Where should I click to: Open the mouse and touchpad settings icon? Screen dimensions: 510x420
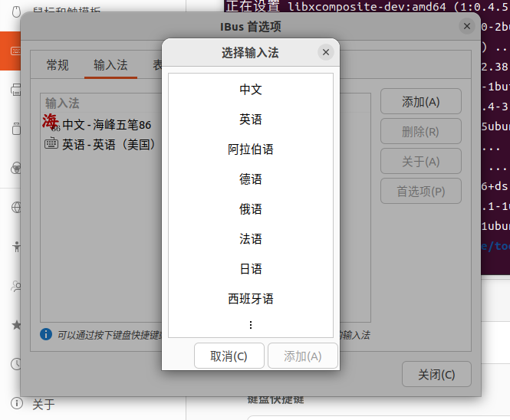16,11
